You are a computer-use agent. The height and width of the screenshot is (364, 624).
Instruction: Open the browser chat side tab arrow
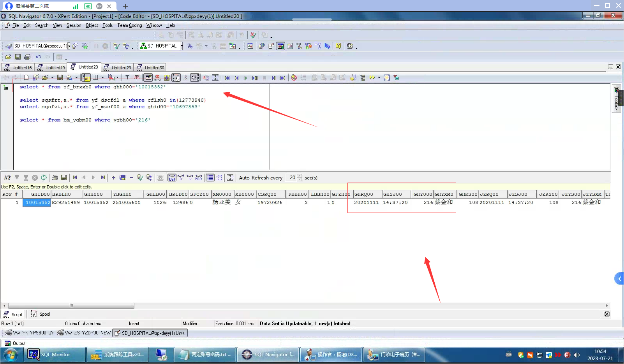coord(619,279)
